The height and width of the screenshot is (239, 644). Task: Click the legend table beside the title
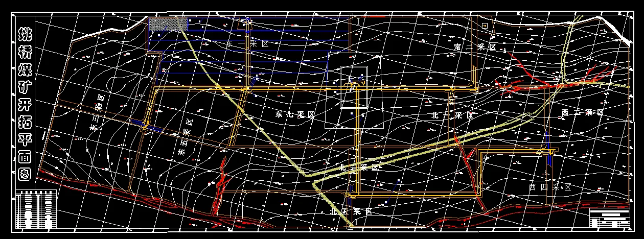[36, 209]
